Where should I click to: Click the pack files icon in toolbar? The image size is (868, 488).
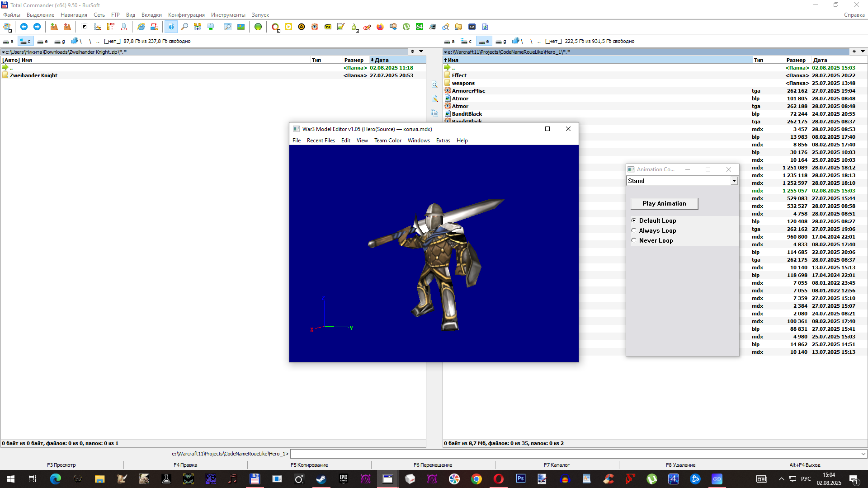tap(54, 27)
